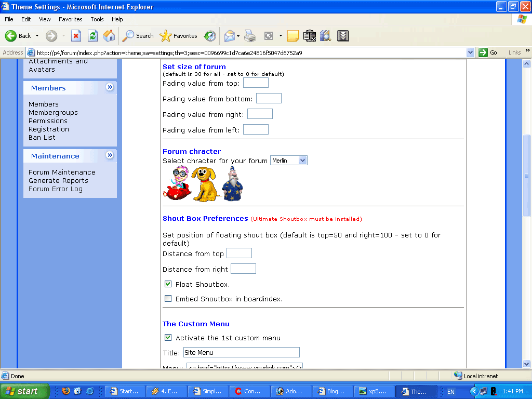Collapse the Members sidebar section
The image size is (532, 399).
coord(110,87)
